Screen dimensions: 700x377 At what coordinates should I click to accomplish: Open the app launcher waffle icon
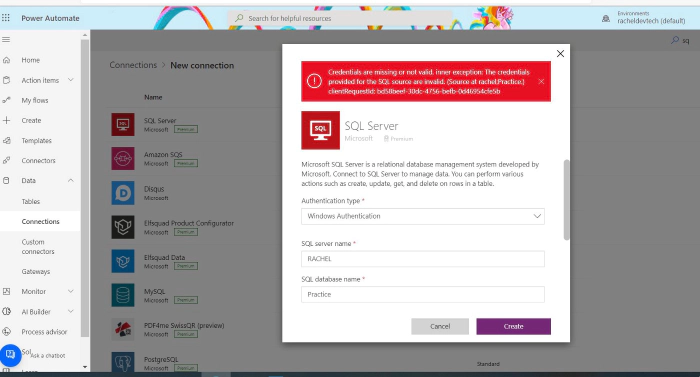click(6, 18)
